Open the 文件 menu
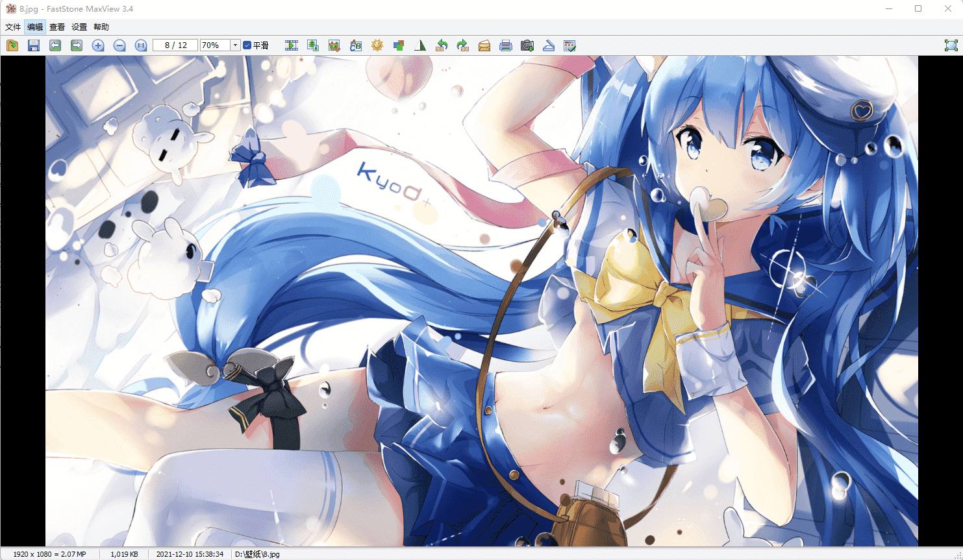 pos(13,27)
